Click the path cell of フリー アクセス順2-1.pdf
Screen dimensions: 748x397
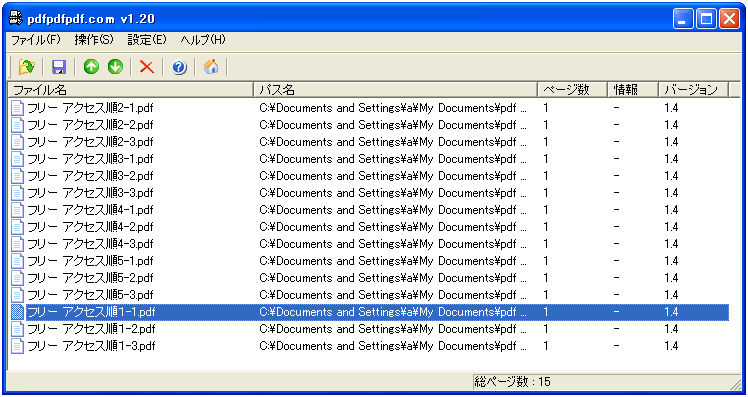(393, 108)
